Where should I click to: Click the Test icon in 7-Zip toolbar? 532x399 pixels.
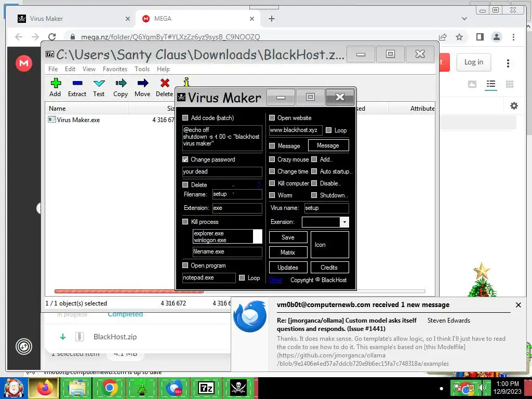(x=99, y=84)
